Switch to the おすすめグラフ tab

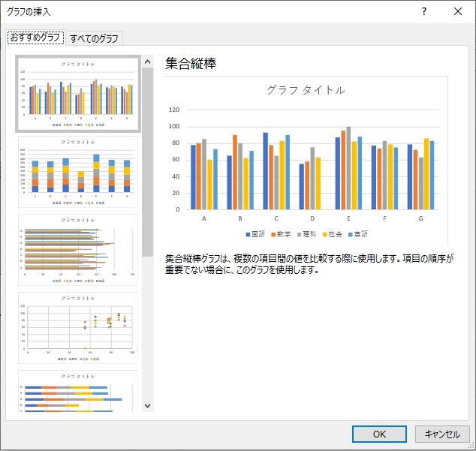click(35, 38)
